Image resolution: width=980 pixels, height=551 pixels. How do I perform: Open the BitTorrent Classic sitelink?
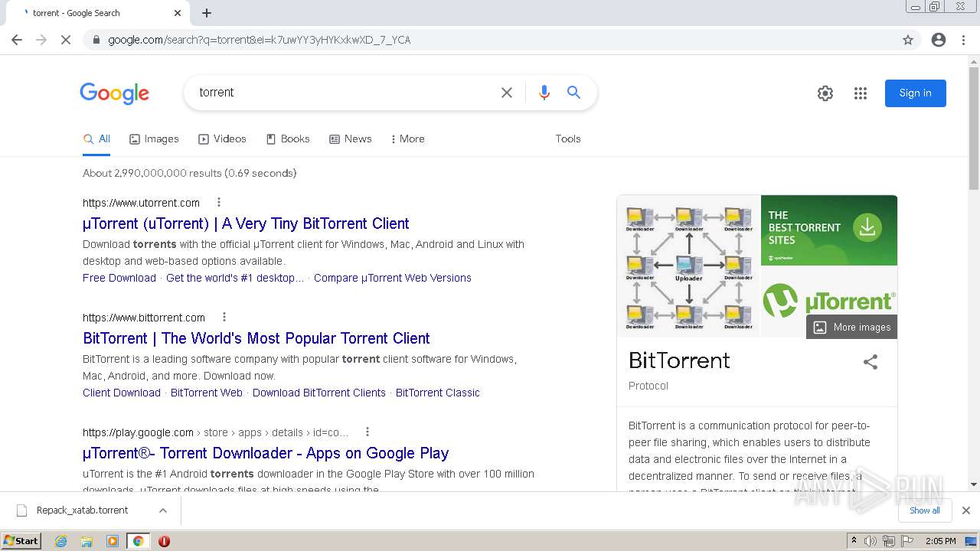pos(438,393)
